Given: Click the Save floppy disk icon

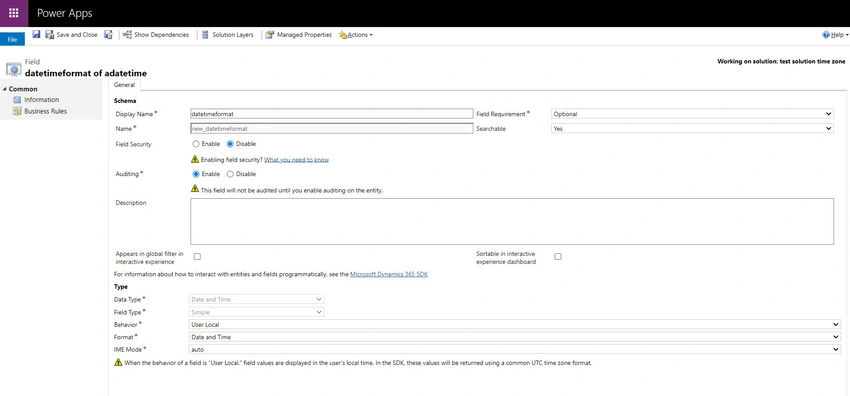Looking at the screenshot, I should pos(36,35).
